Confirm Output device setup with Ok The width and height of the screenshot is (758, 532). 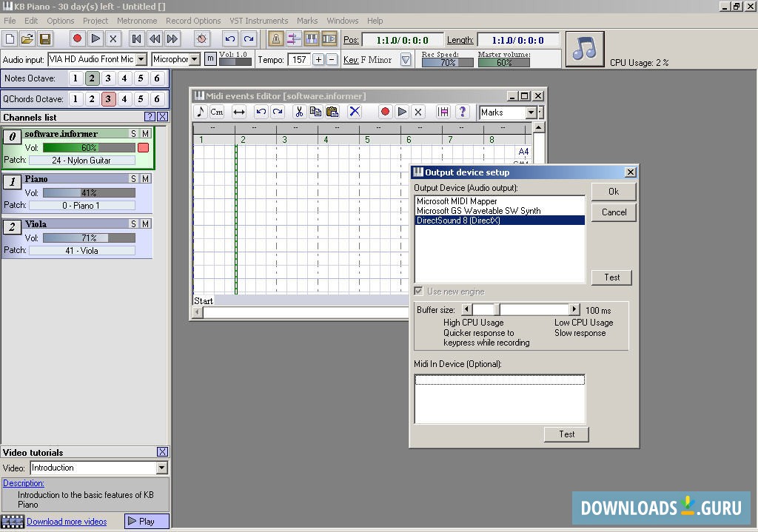click(614, 192)
